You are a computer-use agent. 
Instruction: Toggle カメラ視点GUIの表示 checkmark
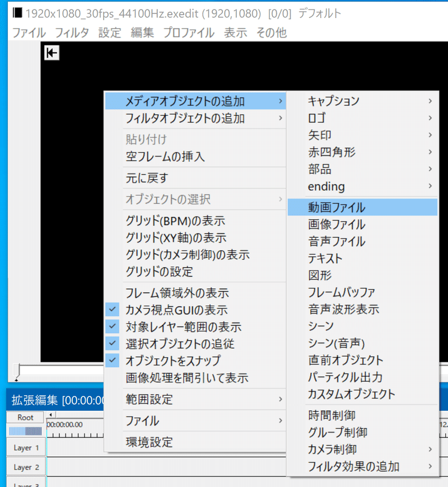195,310
